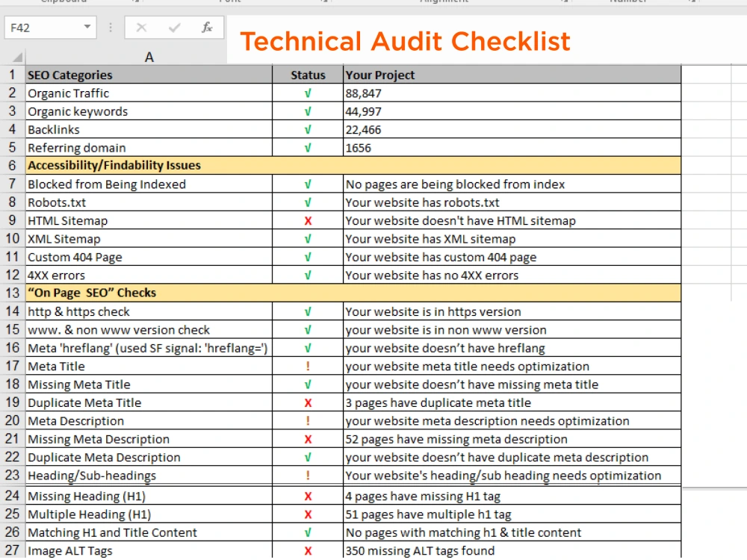747x560 pixels.
Task: Click the green check for Duplicate Meta Description
Action: (x=308, y=457)
